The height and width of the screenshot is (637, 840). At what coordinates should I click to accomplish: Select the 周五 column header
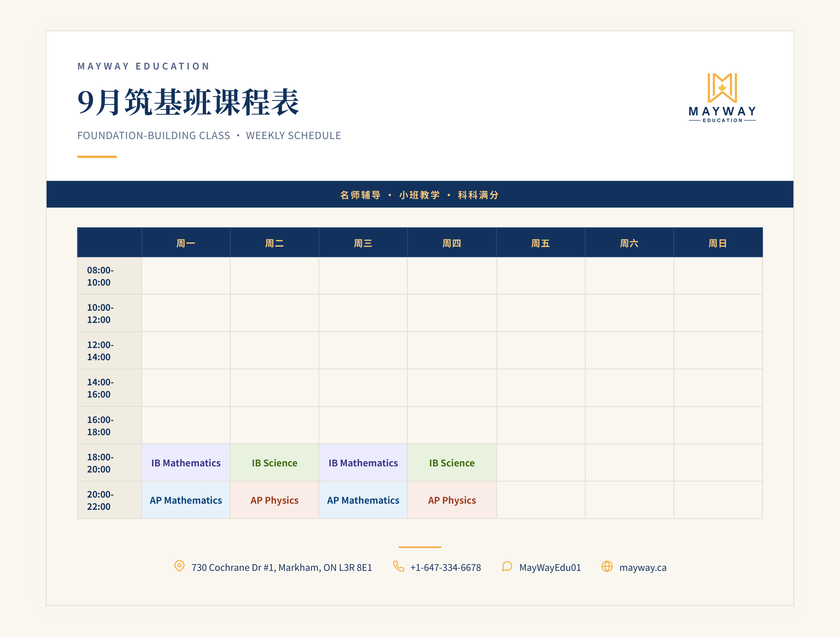click(541, 243)
